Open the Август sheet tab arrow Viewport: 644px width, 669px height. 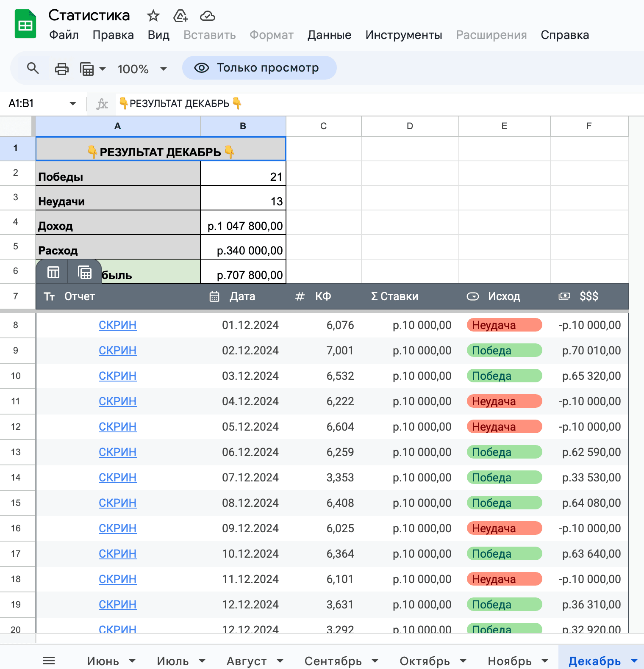coord(280,661)
